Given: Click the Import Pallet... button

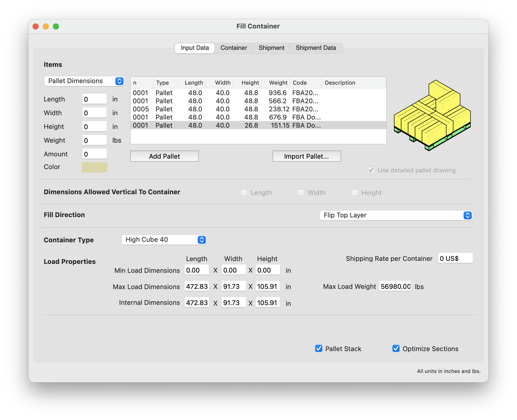Looking at the screenshot, I should click(307, 156).
